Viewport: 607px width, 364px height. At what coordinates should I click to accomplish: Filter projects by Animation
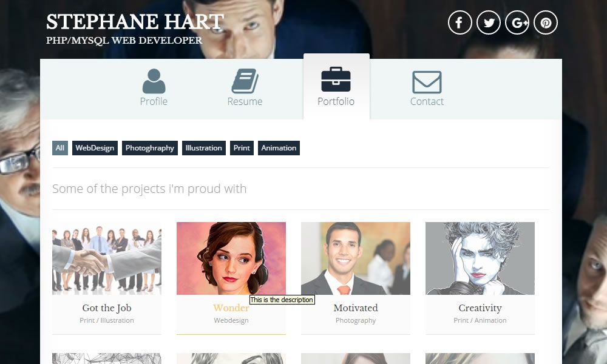pyautogui.click(x=279, y=148)
